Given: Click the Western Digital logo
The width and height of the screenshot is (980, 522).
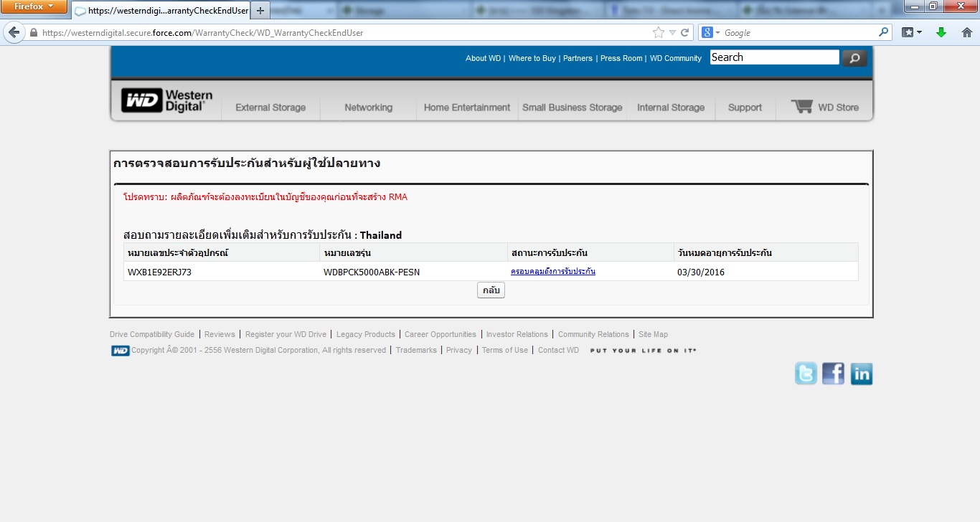Looking at the screenshot, I should pyautogui.click(x=167, y=100).
